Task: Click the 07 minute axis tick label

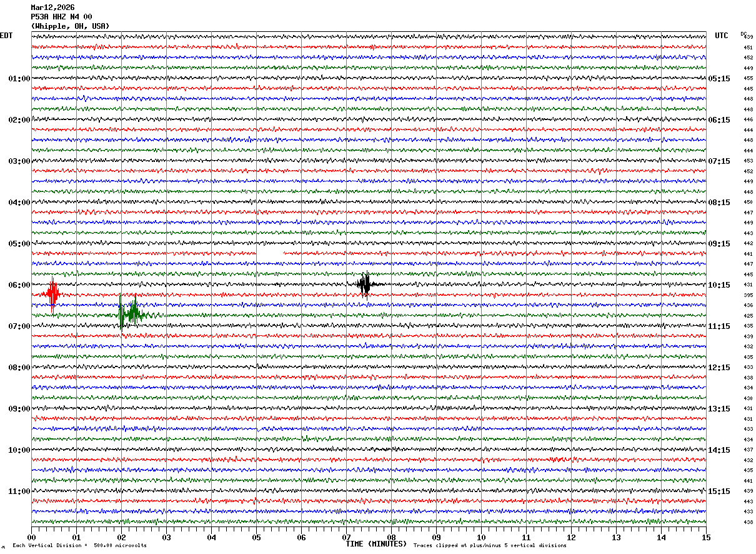Action: click(x=346, y=537)
